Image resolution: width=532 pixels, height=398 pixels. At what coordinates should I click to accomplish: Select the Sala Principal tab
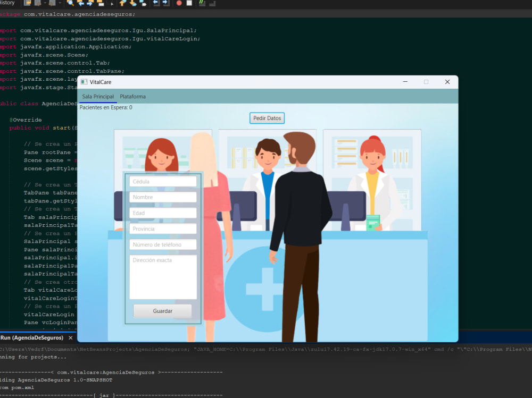98,96
